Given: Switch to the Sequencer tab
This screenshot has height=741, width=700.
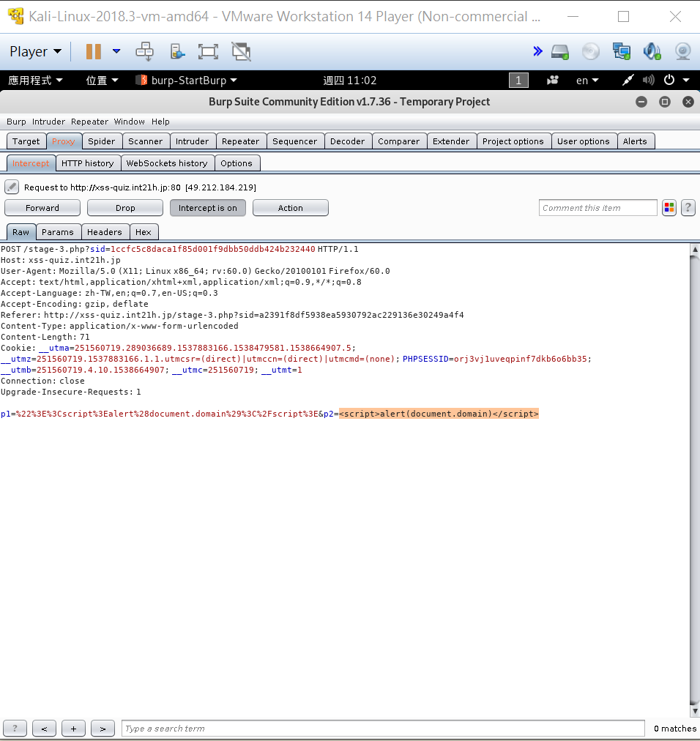Looking at the screenshot, I should tap(294, 141).
